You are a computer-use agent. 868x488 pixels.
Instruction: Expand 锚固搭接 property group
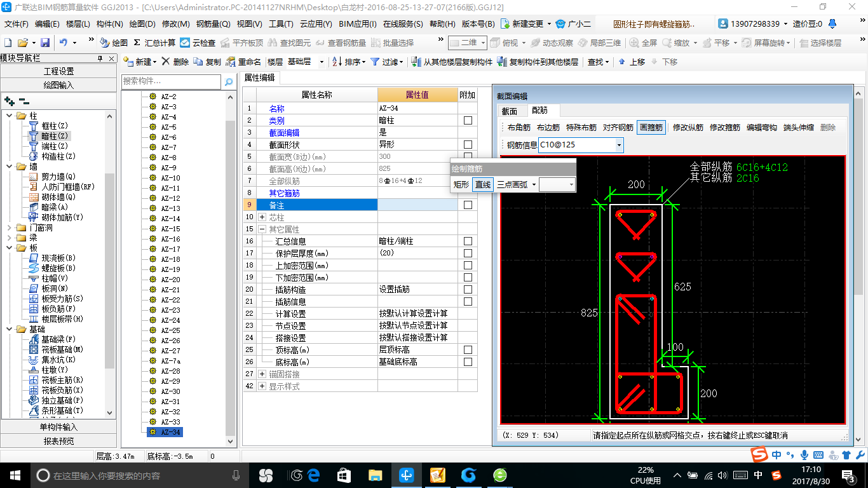click(262, 374)
